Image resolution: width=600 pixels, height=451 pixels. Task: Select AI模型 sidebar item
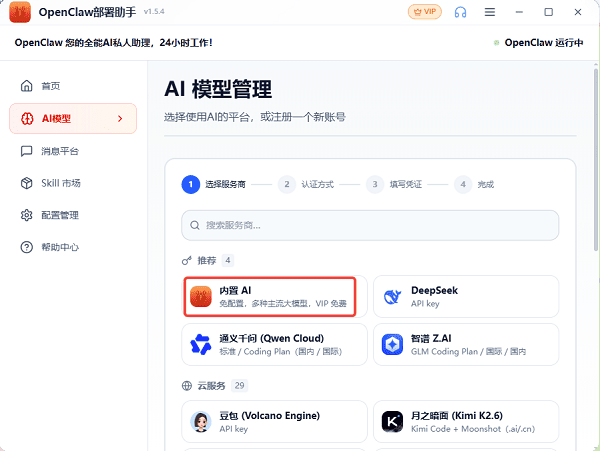point(73,119)
